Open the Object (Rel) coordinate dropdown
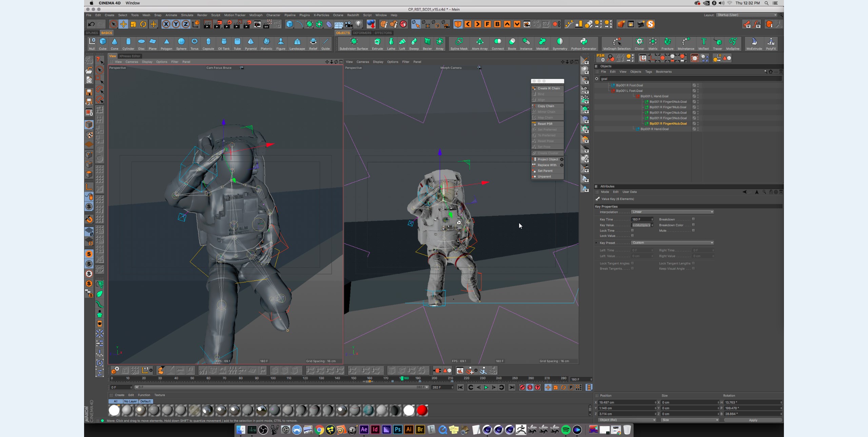The width and height of the screenshot is (868, 437). [x=627, y=420]
